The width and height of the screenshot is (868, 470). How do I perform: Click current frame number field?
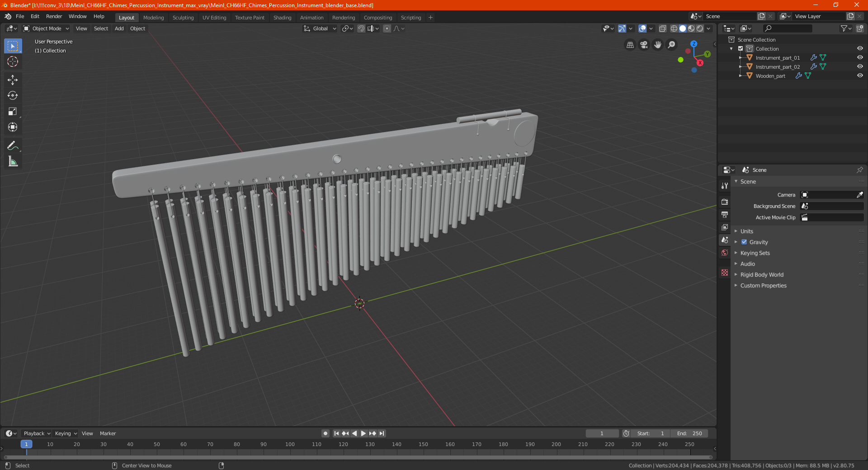click(x=602, y=433)
